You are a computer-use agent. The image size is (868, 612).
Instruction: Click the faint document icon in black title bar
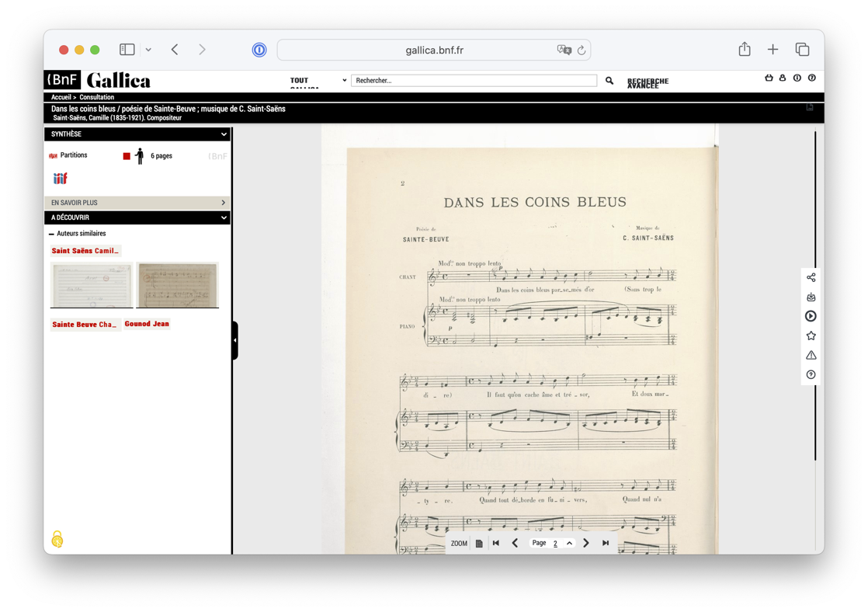(810, 107)
